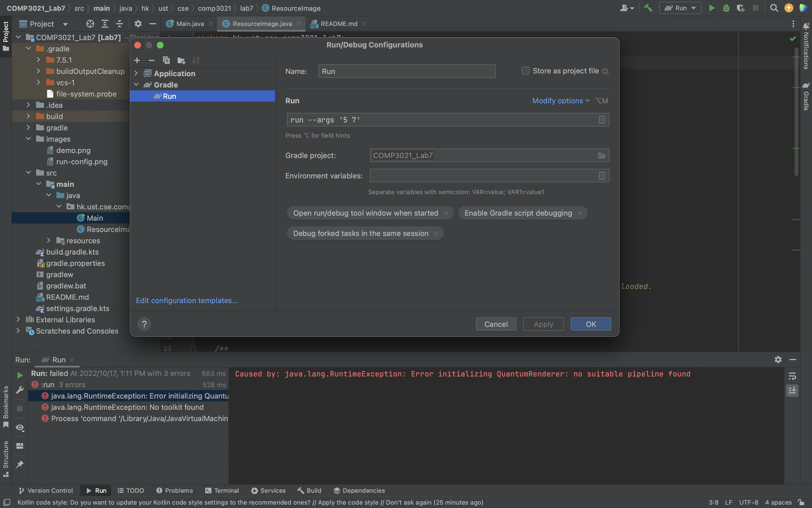Open the dialog help button
Image resolution: width=812 pixels, height=508 pixels.
click(144, 324)
